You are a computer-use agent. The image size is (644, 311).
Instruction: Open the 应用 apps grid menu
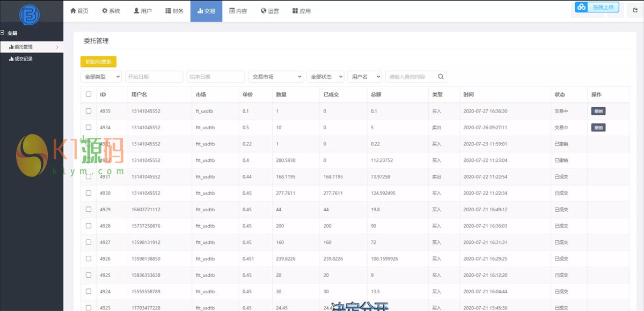click(x=302, y=11)
